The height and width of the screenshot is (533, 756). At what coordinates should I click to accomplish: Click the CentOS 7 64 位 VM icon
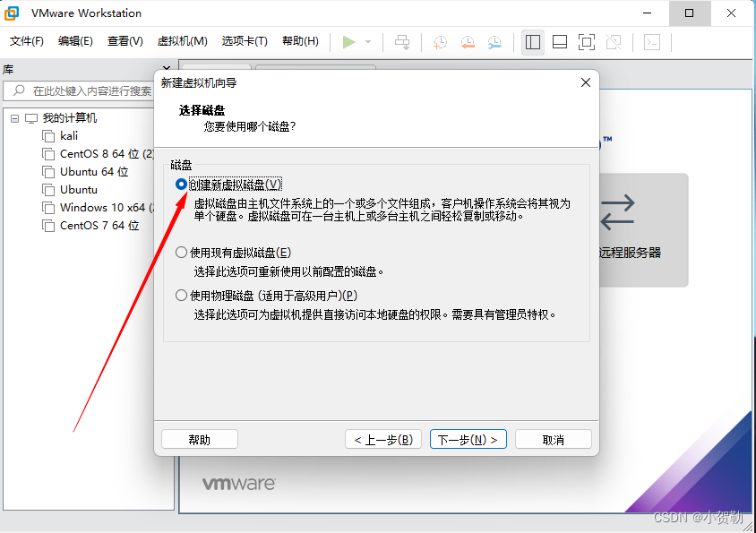[x=48, y=225]
